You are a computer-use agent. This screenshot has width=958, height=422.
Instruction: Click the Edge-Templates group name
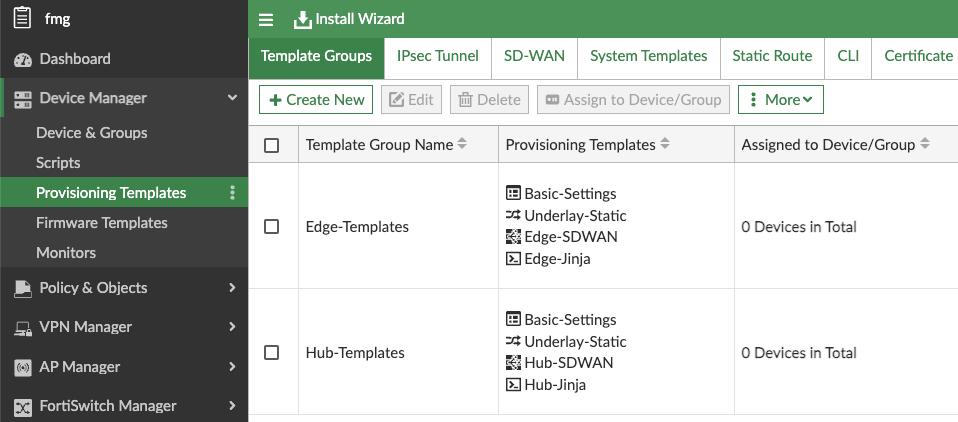click(x=357, y=227)
